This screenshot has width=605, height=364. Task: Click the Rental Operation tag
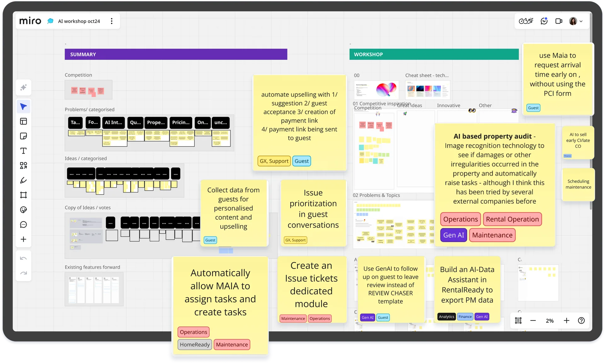[512, 219]
